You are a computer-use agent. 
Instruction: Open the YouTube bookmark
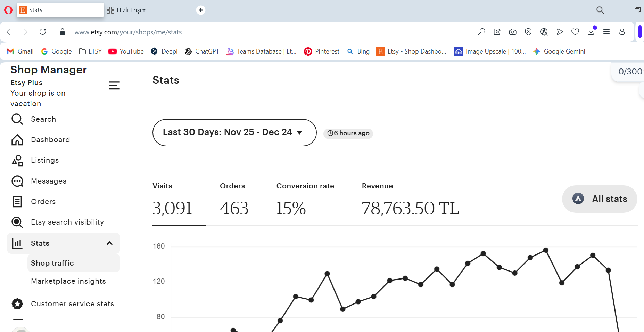click(126, 51)
